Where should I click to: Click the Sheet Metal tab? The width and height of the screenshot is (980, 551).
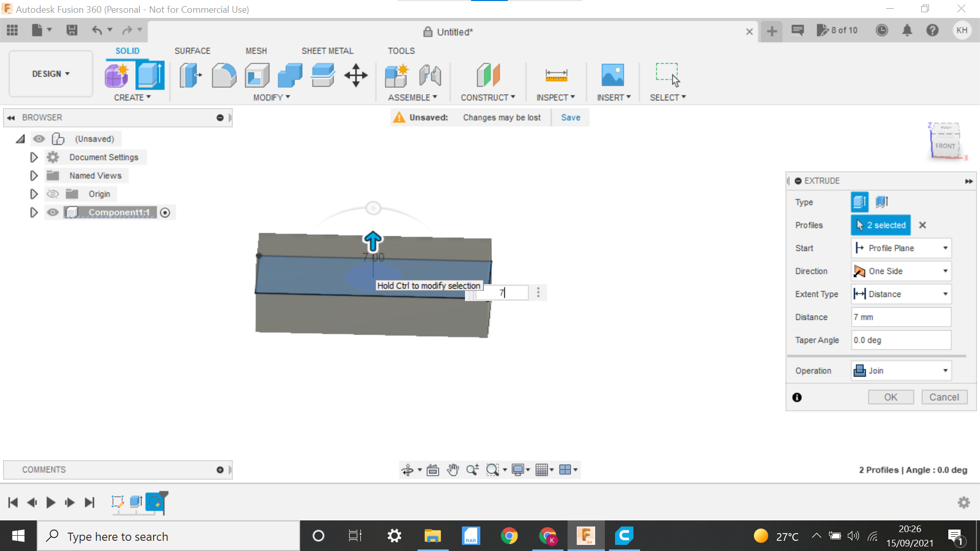pyautogui.click(x=328, y=51)
